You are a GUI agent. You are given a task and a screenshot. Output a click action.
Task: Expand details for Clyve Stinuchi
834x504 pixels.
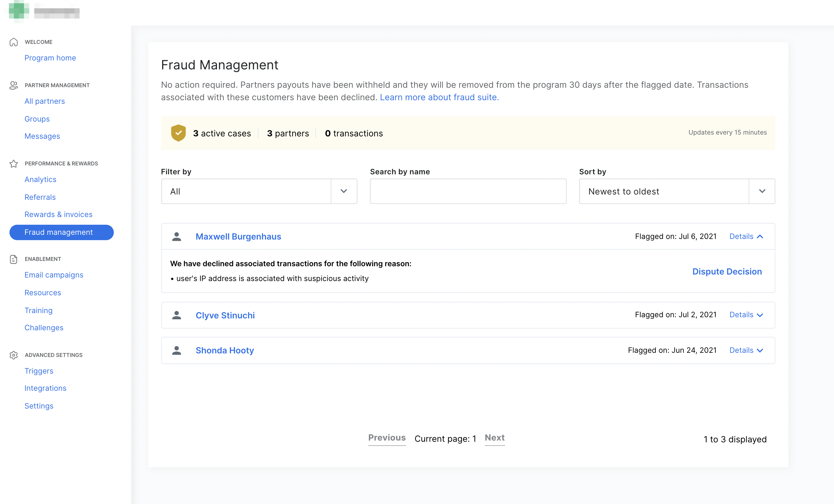tap(746, 315)
